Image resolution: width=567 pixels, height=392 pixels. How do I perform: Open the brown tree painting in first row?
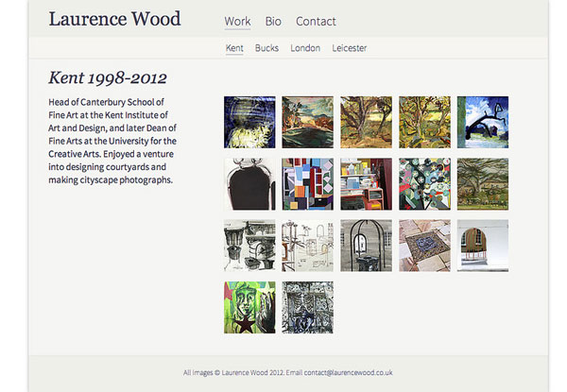366,122
